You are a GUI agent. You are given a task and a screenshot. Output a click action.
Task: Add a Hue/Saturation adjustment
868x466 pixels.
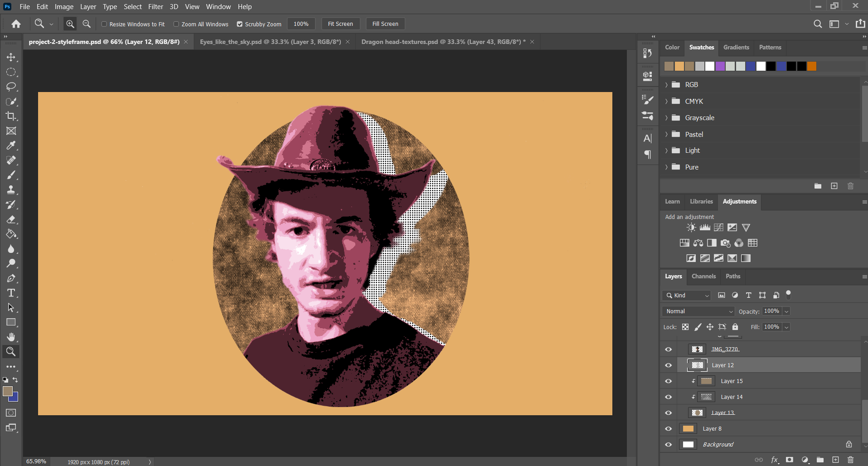684,243
